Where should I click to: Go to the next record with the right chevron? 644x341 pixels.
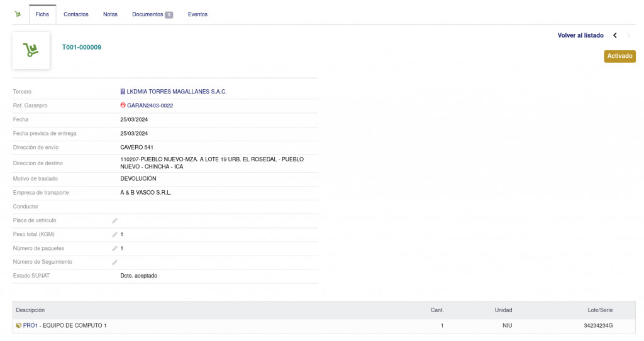click(628, 35)
